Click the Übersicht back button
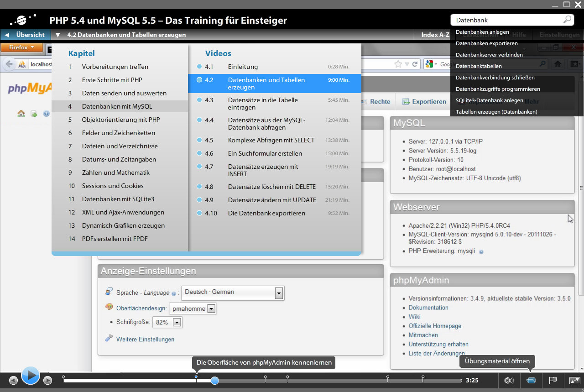 26,35
